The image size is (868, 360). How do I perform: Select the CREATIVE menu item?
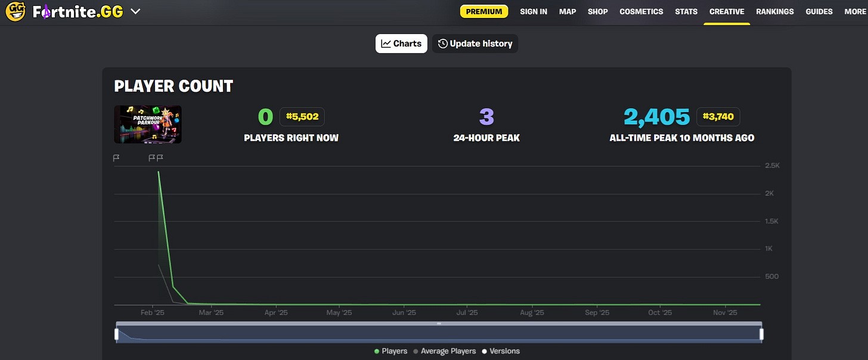727,11
